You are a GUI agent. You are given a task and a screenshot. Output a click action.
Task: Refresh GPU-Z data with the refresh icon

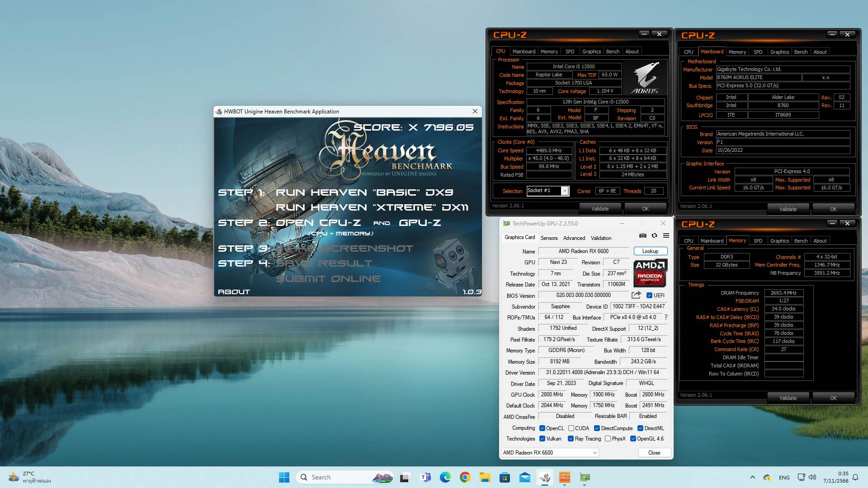[654, 235]
